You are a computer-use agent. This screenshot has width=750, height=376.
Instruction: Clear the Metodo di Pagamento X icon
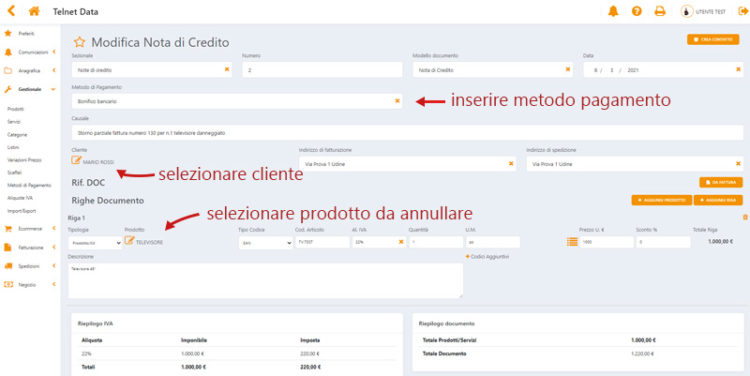coord(397,101)
